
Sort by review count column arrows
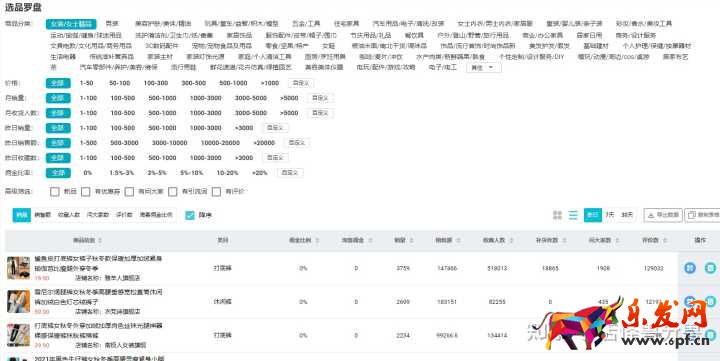[664, 240]
